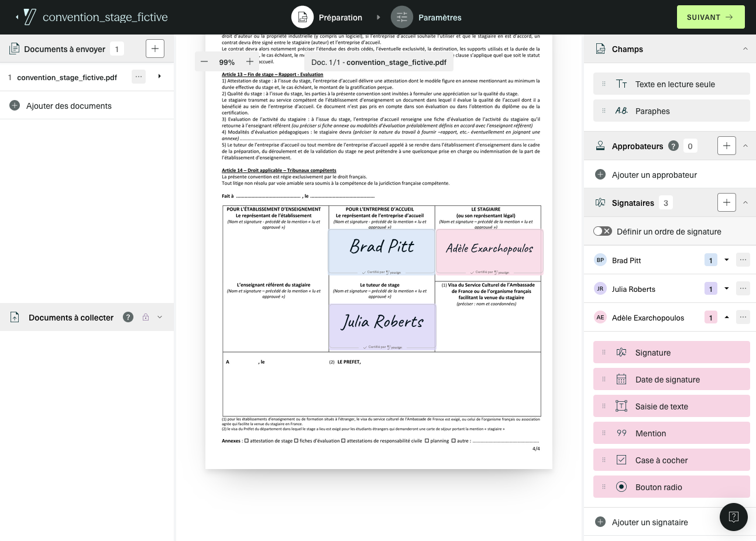Image resolution: width=756 pixels, height=541 pixels.
Task: Click the Signature field icon
Action: click(623, 352)
